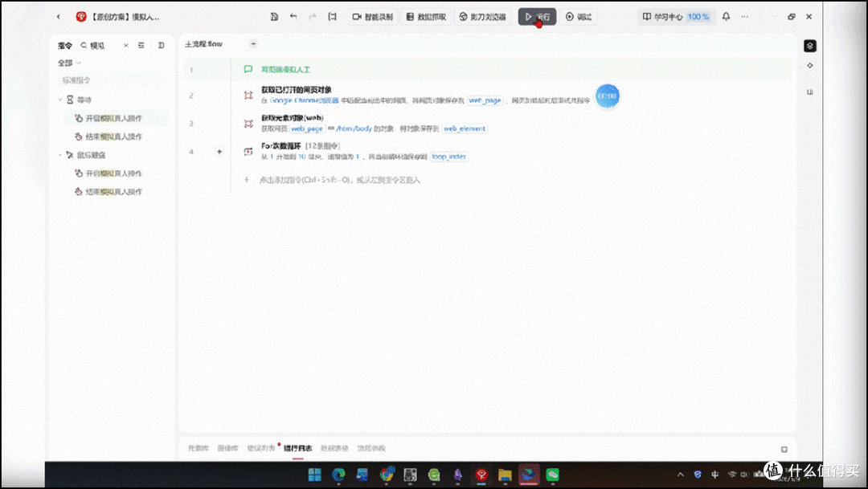
Task: Open the Windows Start menu
Action: coord(314,475)
